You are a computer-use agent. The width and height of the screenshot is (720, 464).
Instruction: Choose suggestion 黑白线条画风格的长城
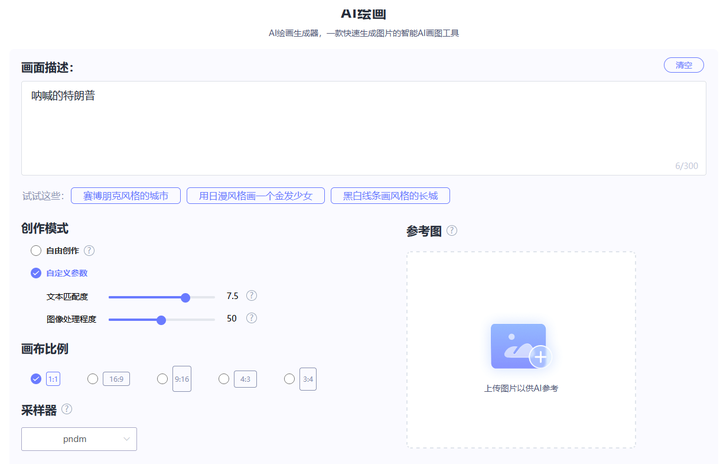click(390, 196)
